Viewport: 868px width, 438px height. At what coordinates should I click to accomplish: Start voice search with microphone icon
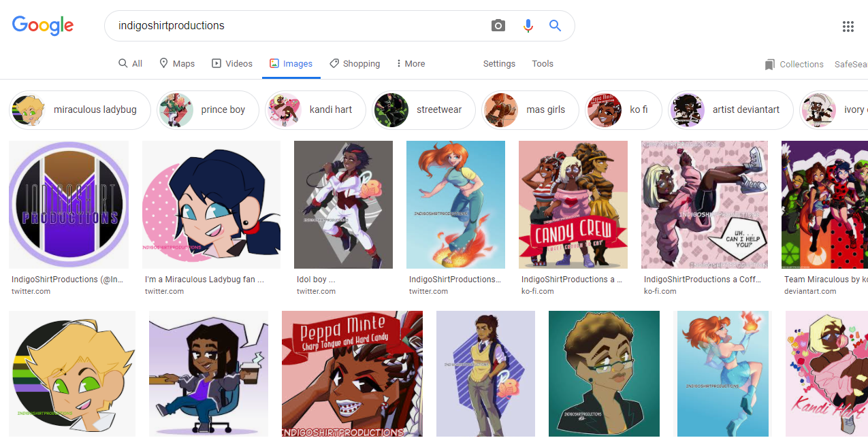pos(528,26)
